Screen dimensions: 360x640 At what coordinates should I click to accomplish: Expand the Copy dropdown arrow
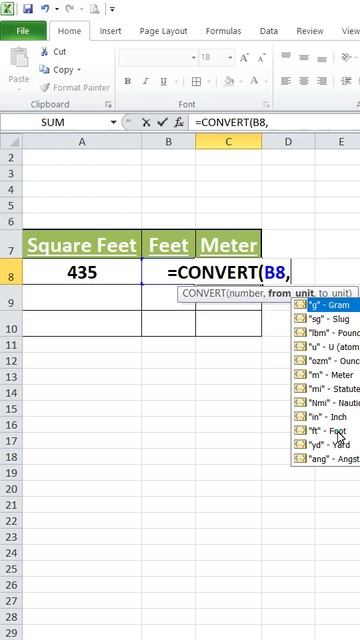79,70
